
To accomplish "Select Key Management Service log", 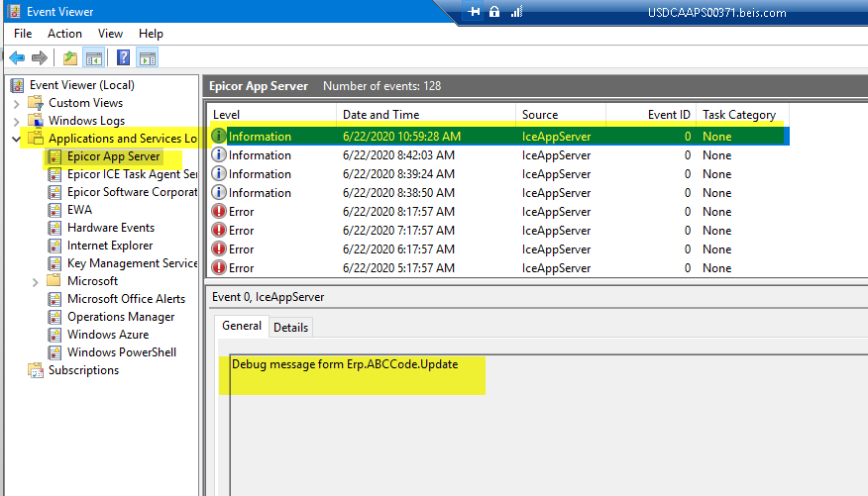I will coord(133,263).
